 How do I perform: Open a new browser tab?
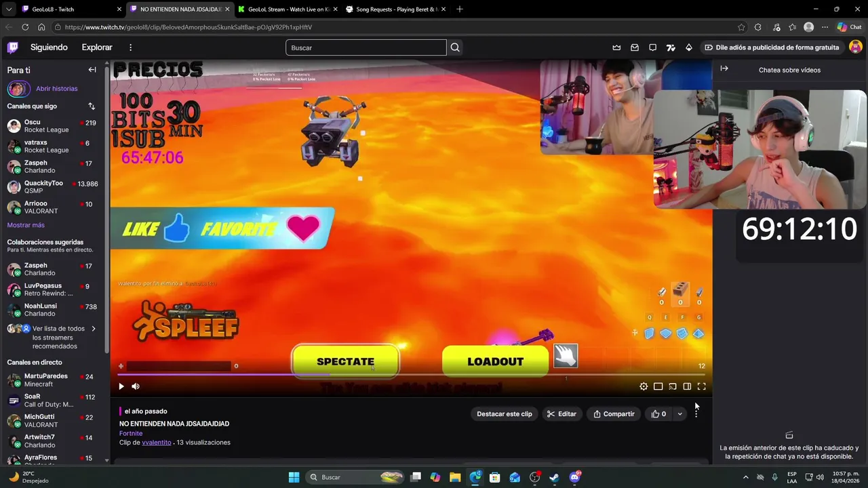pyautogui.click(x=460, y=9)
